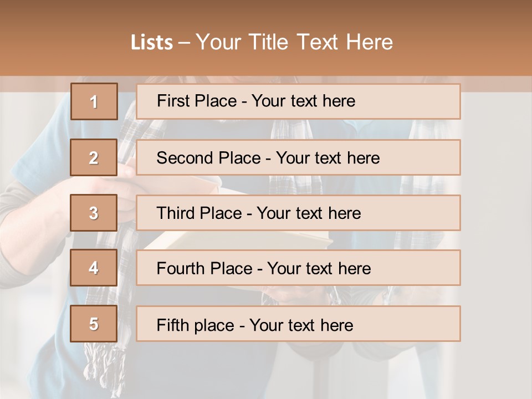Click the number 5 square
This screenshot has width=532, height=399.
point(94,323)
